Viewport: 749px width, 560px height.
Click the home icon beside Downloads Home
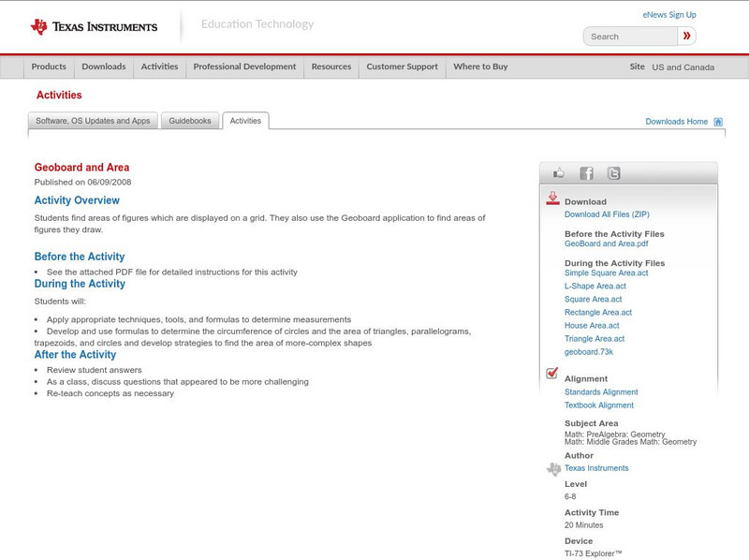pos(718,122)
